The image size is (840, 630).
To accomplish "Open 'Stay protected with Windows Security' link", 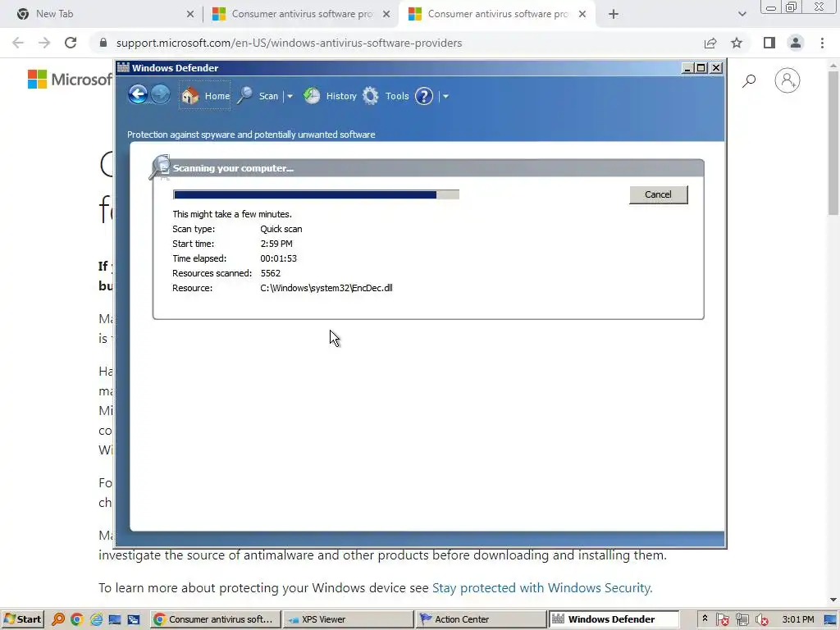I will tap(542, 587).
